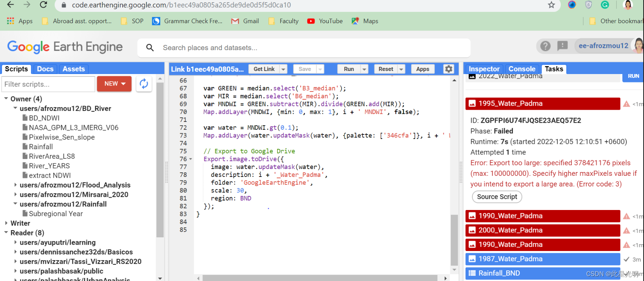The image size is (644, 281).
Task: Click the Apps button in editor toolbar
Action: [423, 69]
